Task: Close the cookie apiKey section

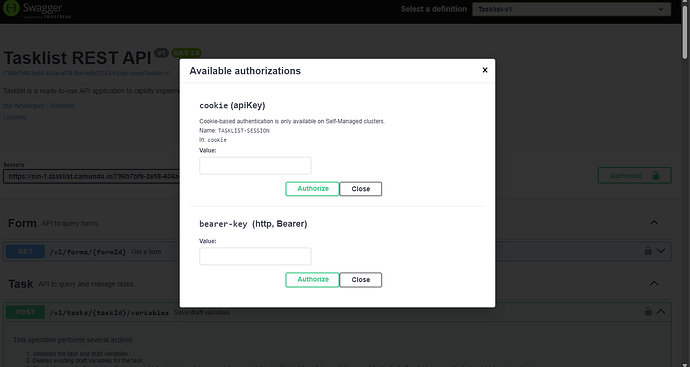Action: point(360,189)
